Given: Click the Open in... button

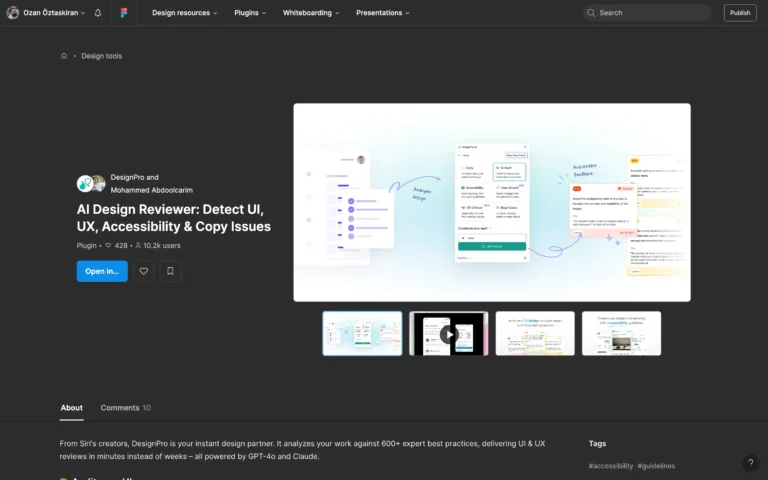Looking at the screenshot, I should (102, 271).
